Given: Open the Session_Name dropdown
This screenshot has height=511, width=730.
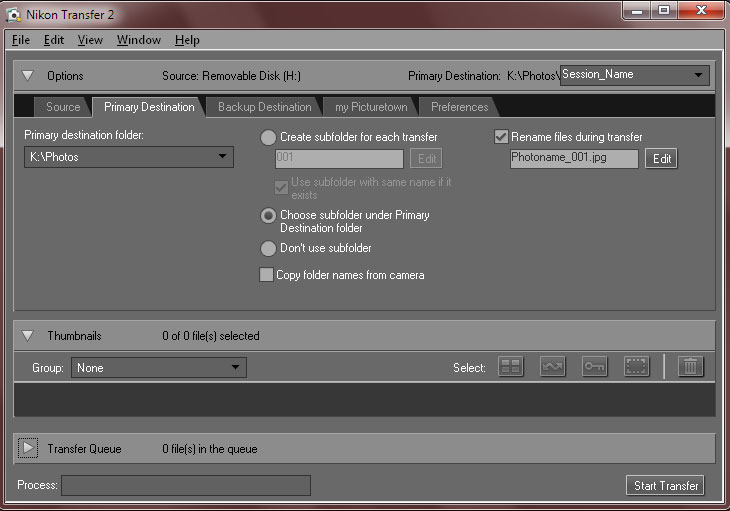Looking at the screenshot, I should tap(635, 75).
